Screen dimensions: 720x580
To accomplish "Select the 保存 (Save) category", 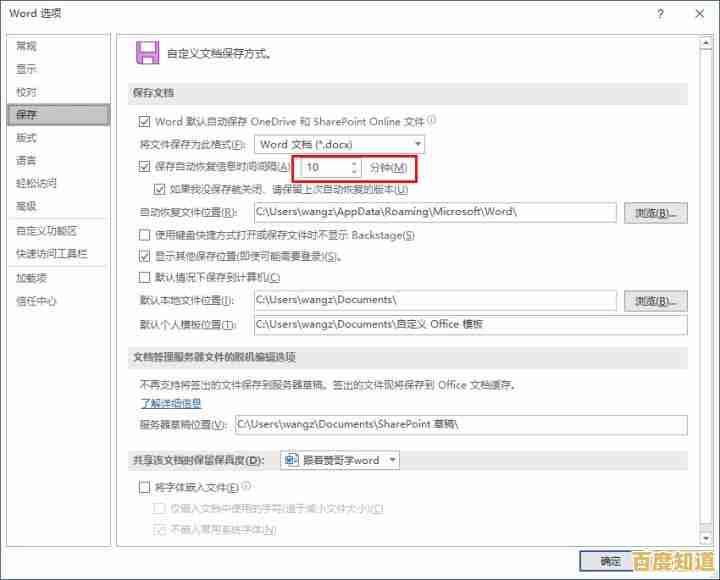I will click(59, 115).
